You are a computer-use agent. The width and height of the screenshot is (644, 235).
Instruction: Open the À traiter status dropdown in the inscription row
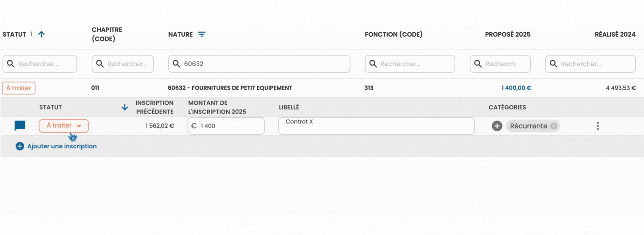tap(64, 126)
